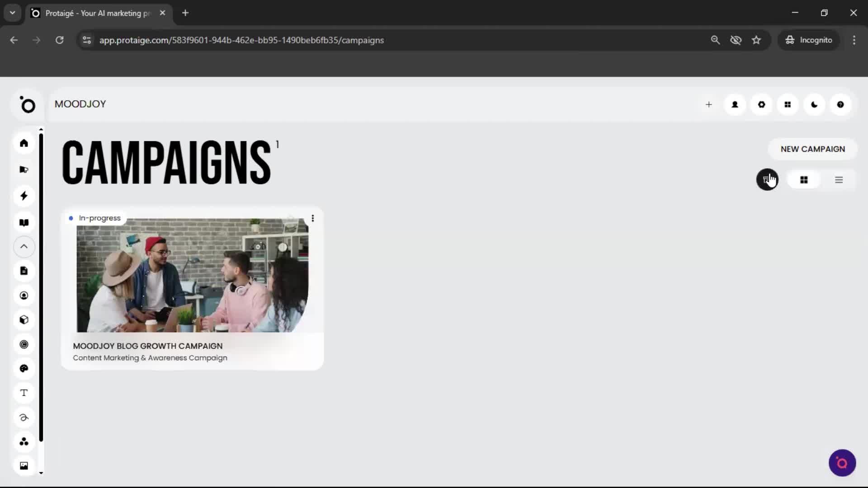868x488 pixels.
Task: Start a NEW CAMPAIGN
Action: (x=812, y=149)
